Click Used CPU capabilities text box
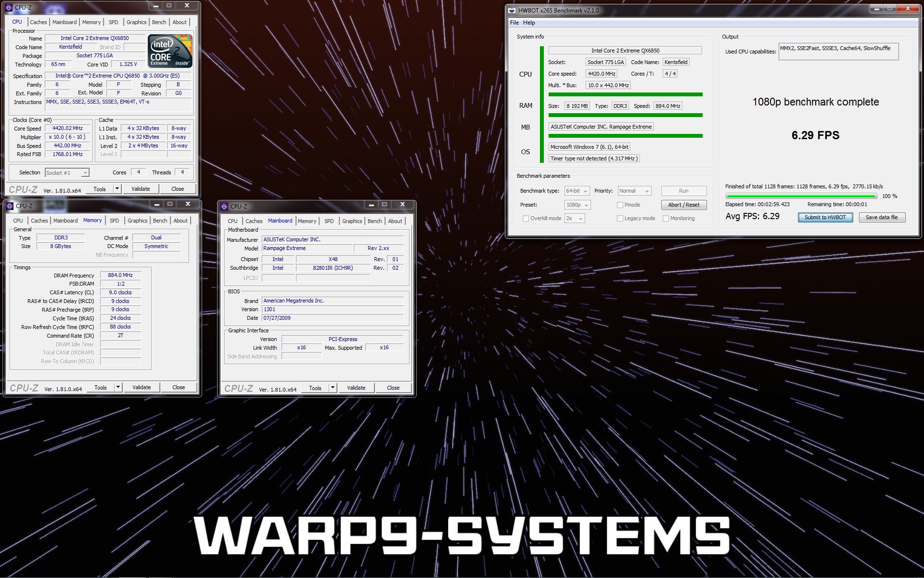 (x=838, y=52)
